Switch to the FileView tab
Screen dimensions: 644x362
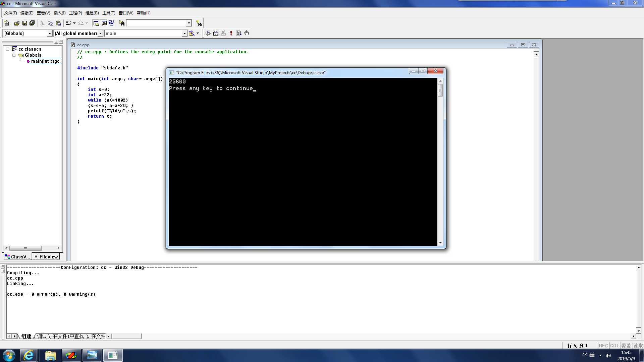(x=46, y=257)
